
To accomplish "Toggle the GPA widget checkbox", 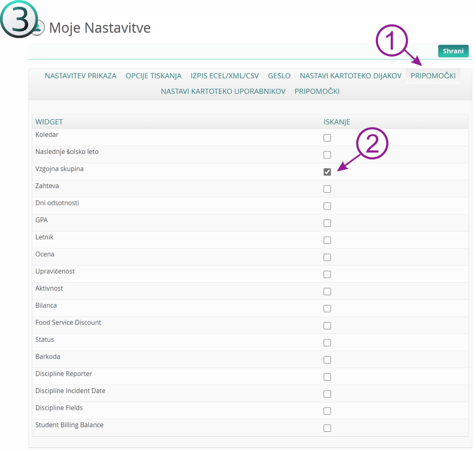I will [327, 223].
